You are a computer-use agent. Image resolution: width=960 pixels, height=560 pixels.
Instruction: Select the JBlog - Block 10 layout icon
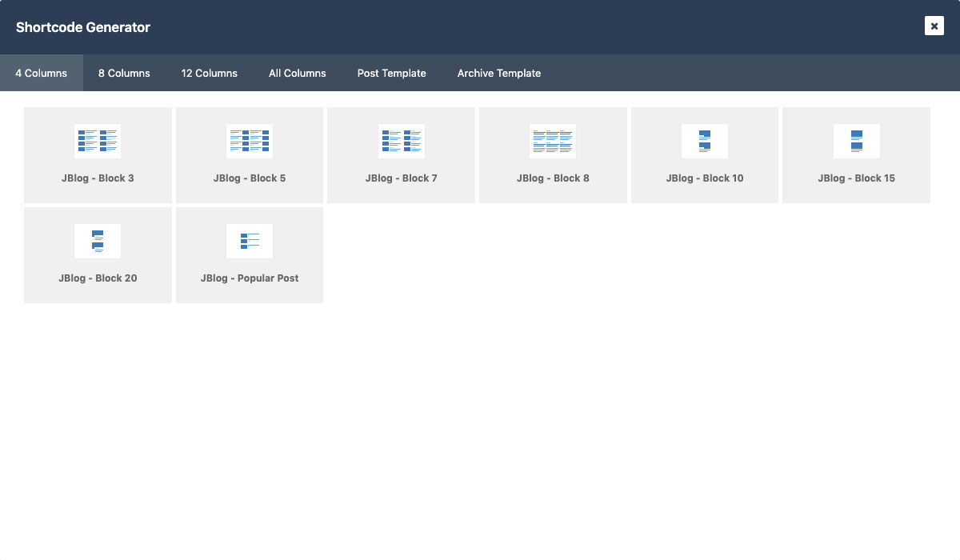click(x=704, y=141)
